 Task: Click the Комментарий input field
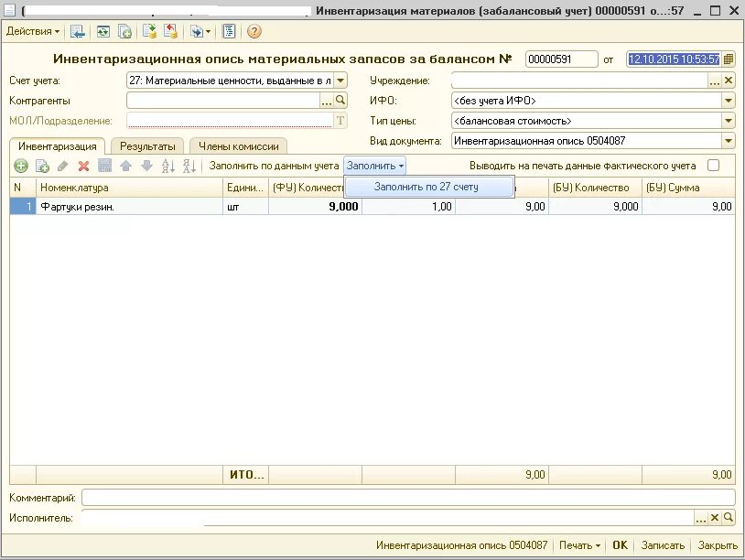click(408, 498)
